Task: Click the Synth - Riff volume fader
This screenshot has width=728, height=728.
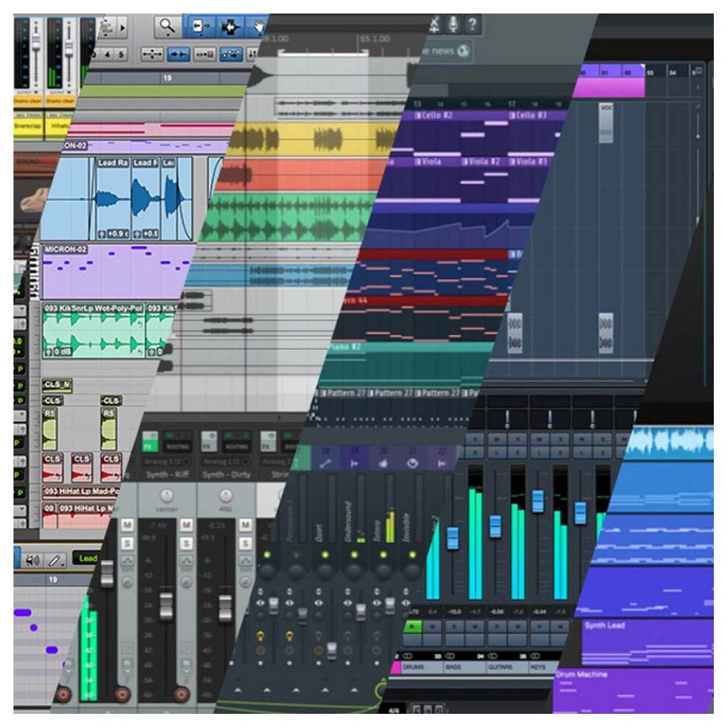Action: tap(166, 605)
